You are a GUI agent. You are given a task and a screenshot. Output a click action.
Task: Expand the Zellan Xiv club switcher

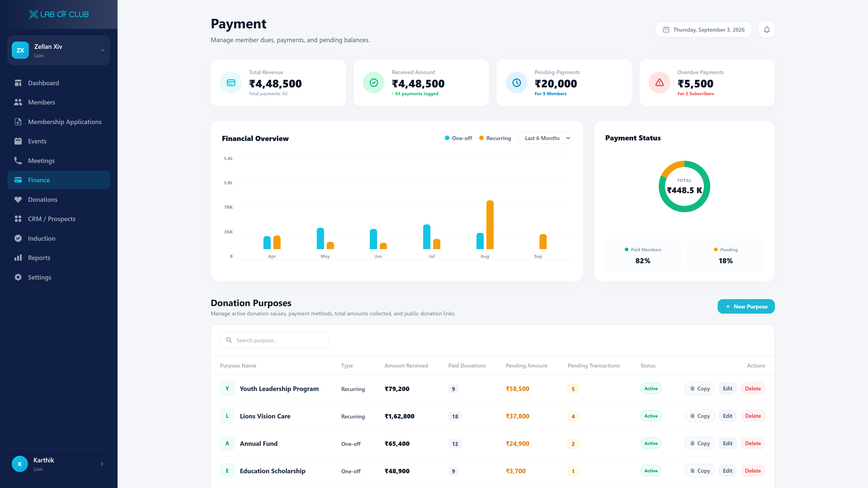pyautogui.click(x=102, y=50)
